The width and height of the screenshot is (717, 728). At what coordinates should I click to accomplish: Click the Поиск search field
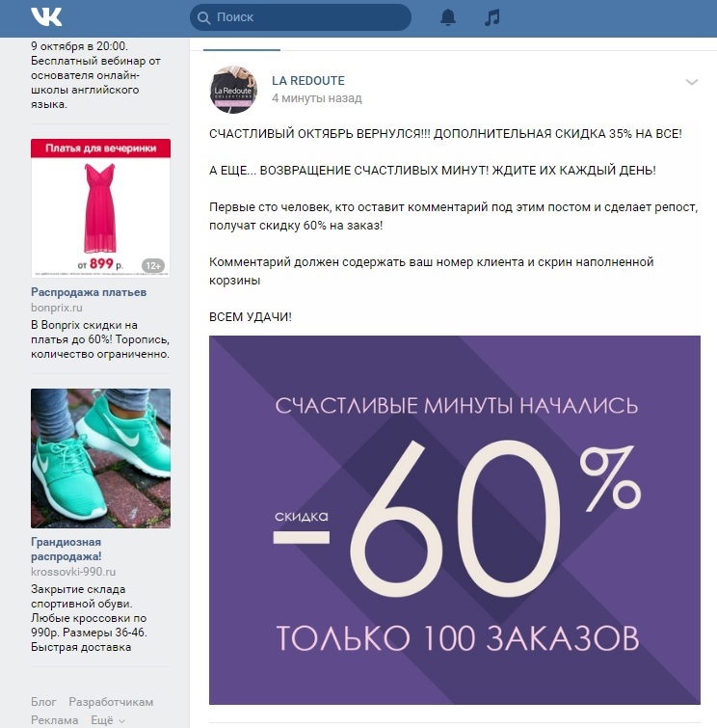tap(301, 17)
